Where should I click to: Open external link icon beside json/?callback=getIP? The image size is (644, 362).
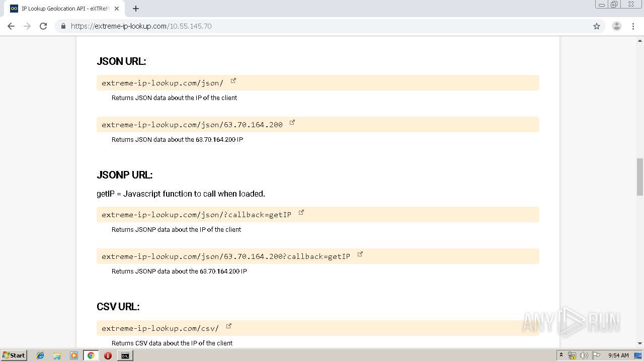click(x=301, y=212)
